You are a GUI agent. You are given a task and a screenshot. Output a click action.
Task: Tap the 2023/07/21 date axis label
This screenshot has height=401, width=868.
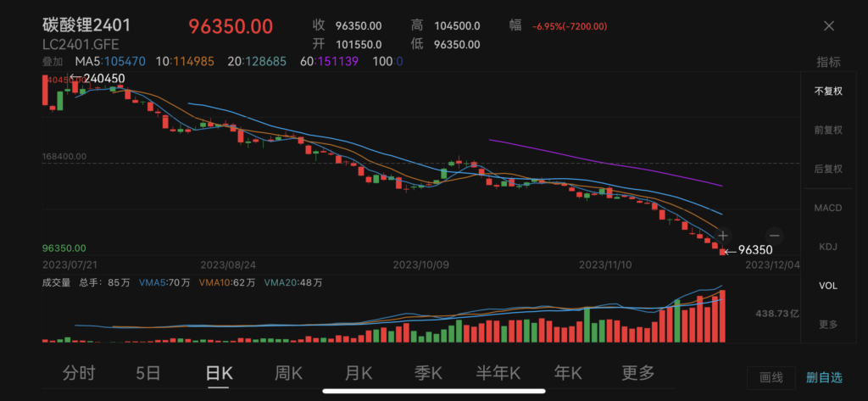[70, 265]
